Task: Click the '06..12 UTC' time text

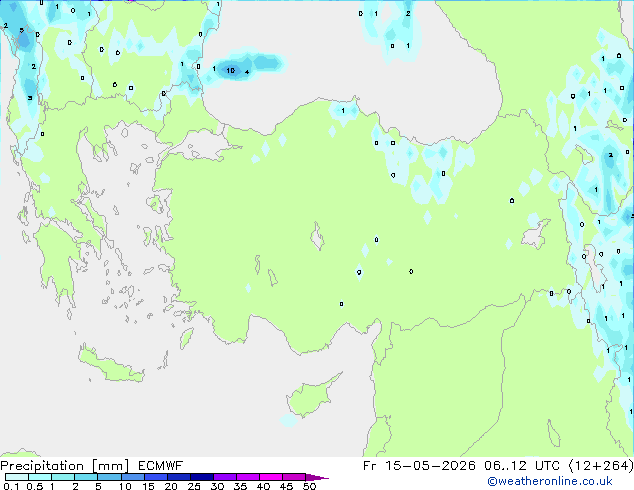Action: 522,466
